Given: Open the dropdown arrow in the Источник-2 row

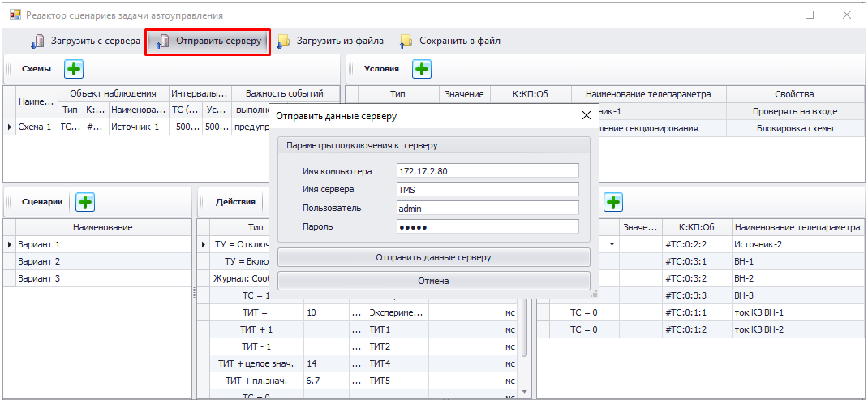Looking at the screenshot, I should (611, 244).
